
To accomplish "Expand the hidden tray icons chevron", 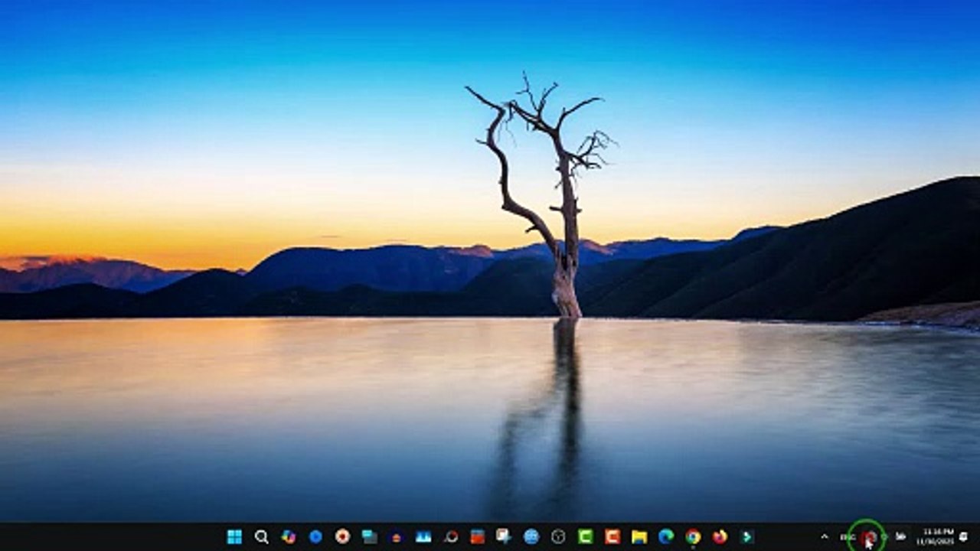I will (x=825, y=536).
